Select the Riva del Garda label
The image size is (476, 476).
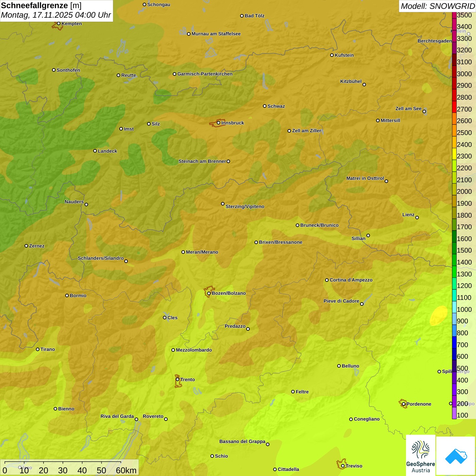(x=117, y=416)
